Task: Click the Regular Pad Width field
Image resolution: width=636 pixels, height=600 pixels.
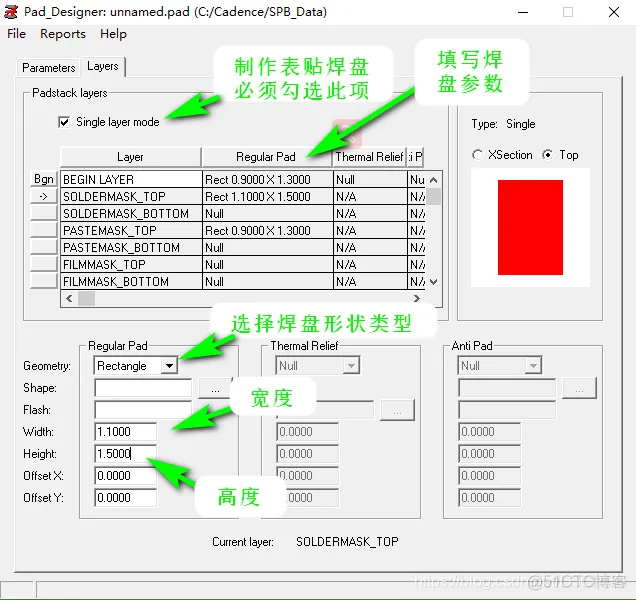Action: 126,432
